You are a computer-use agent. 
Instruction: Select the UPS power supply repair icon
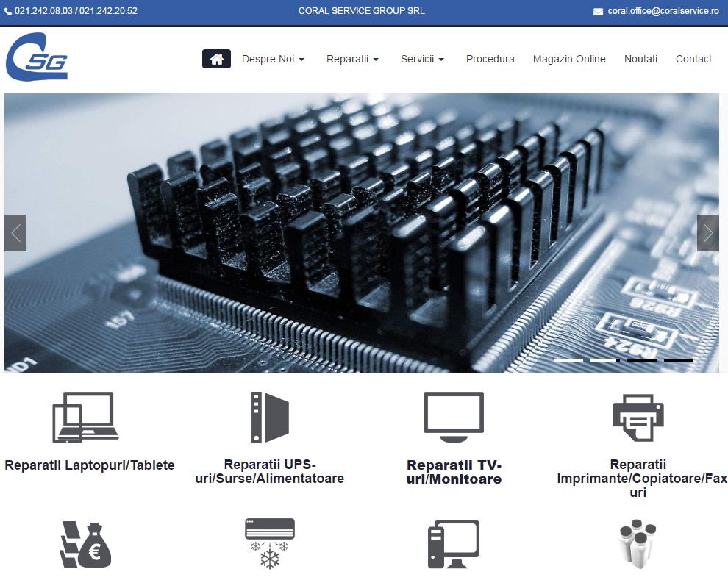pos(269,417)
